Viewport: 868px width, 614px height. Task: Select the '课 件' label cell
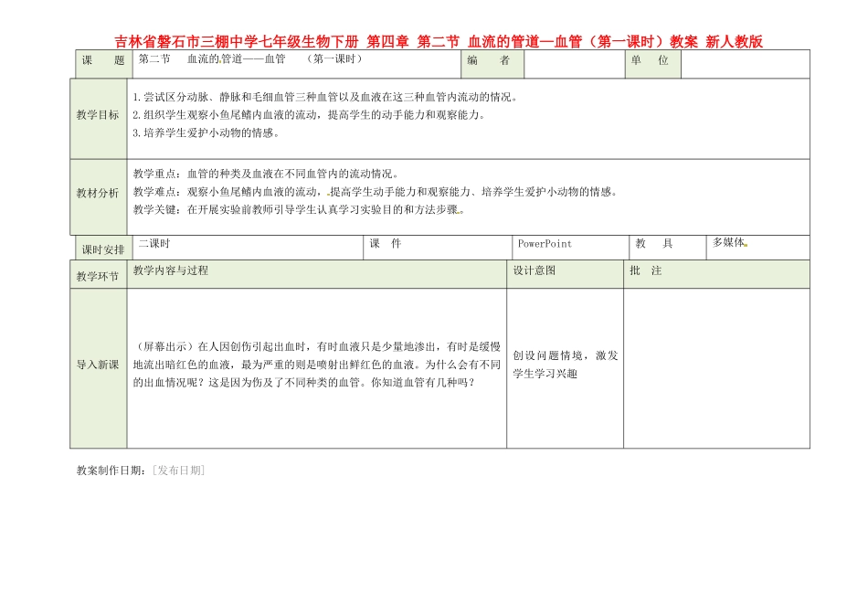[x=438, y=248]
